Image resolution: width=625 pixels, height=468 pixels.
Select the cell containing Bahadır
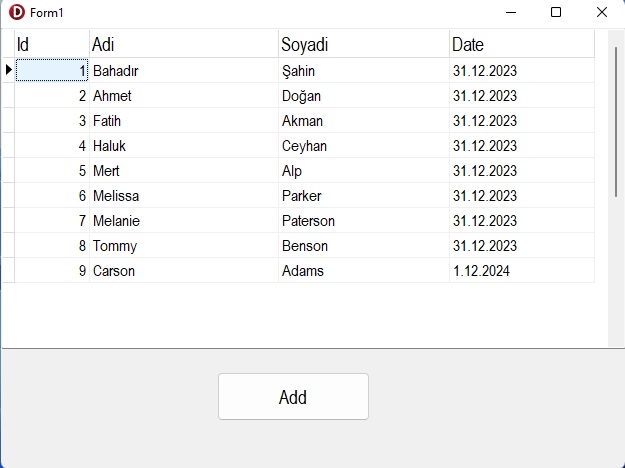pos(184,71)
